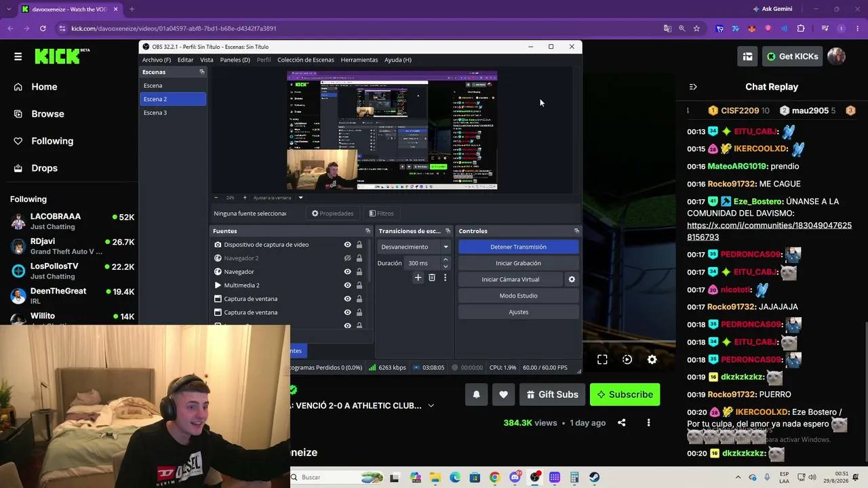This screenshot has height=488, width=868.
Task: Toggle visibility of Multimedia 2 source
Action: pyautogui.click(x=347, y=285)
